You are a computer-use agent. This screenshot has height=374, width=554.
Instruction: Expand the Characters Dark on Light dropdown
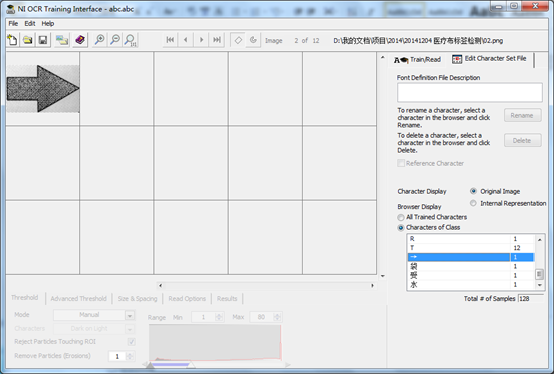[130, 329]
